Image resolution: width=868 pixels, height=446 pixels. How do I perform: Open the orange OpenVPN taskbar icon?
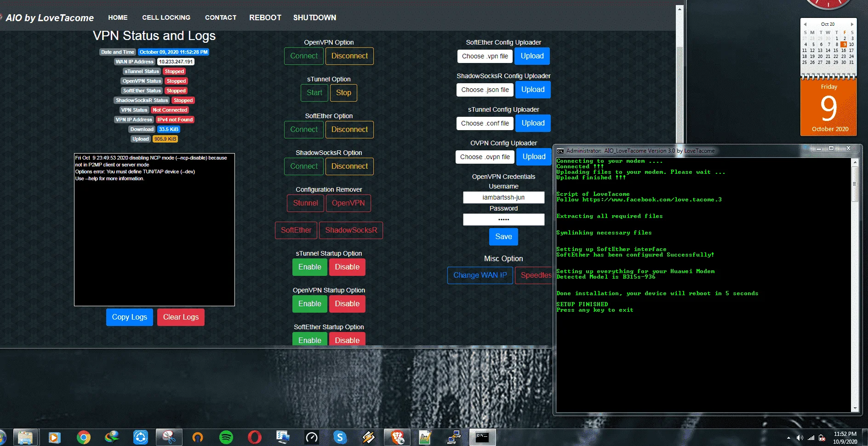tap(198, 437)
